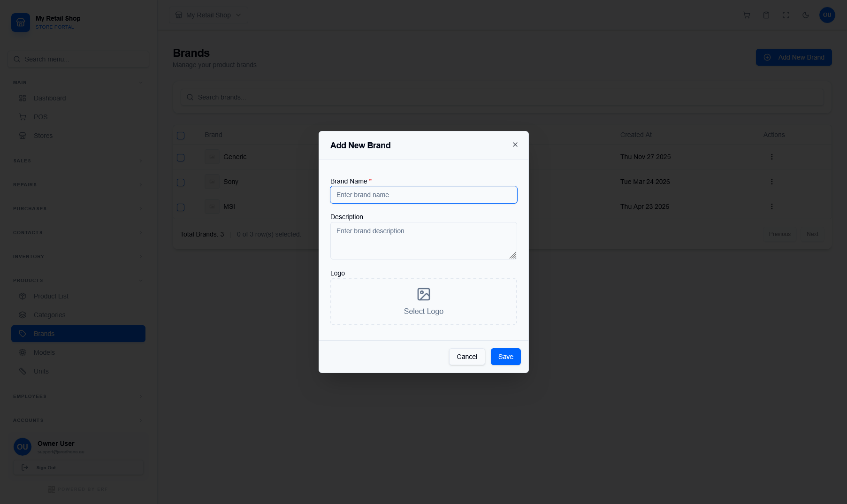
Task: Open the cart icon in top bar
Action: point(747,15)
